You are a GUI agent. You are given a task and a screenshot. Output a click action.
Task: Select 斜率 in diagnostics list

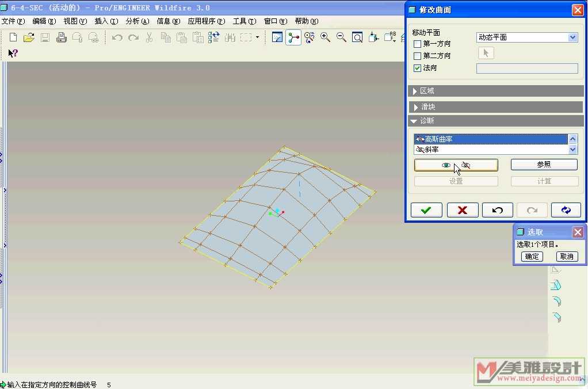click(491, 149)
